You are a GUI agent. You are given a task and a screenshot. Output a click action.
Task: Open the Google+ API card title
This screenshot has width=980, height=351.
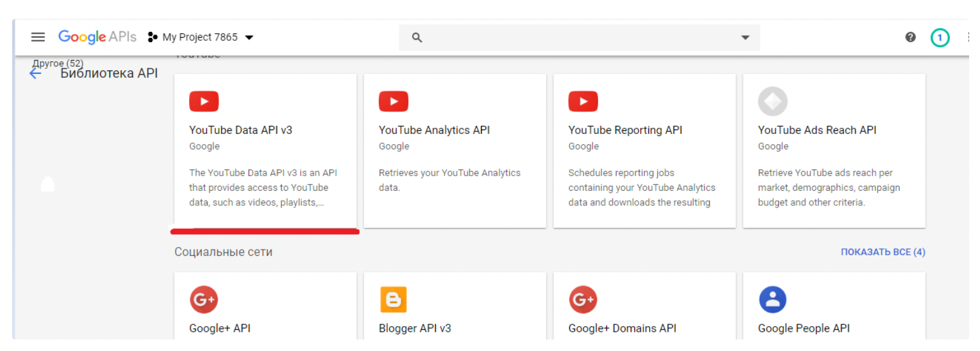pos(220,328)
